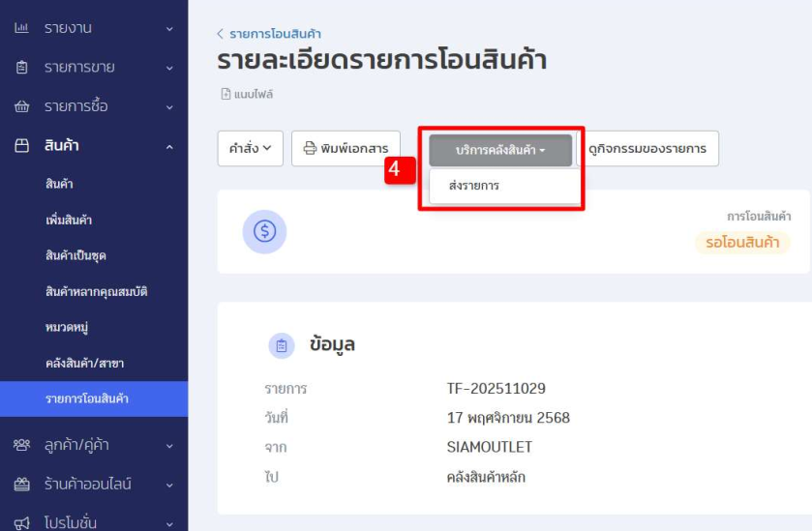Click the ลูกค้า/คู่ค้า people icon
812x531 pixels.
tap(21, 445)
